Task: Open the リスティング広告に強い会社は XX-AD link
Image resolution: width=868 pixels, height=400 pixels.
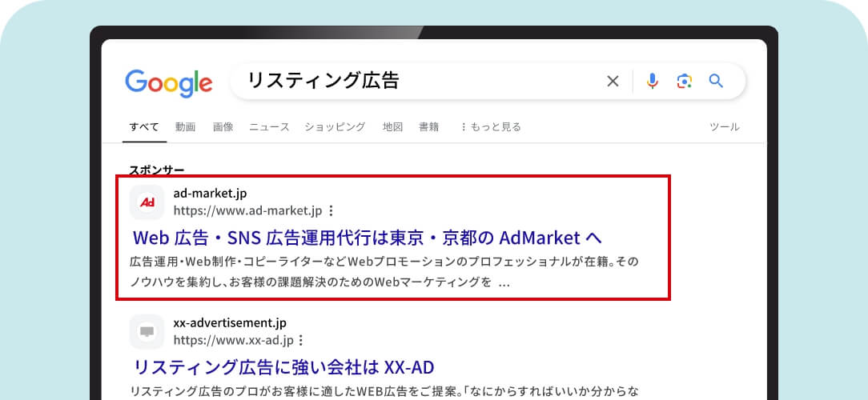Action: click(x=284, y=367)
